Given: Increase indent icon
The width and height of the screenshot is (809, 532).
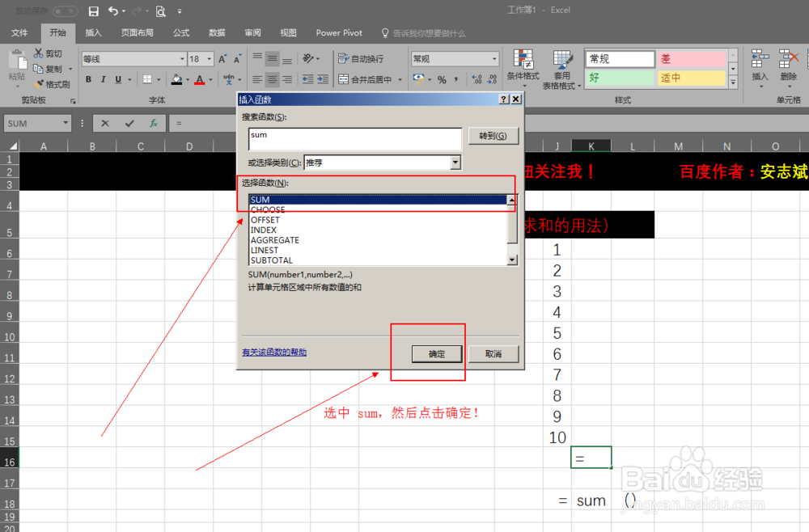Looking at the screenshot, I should (x=323, y=79).
